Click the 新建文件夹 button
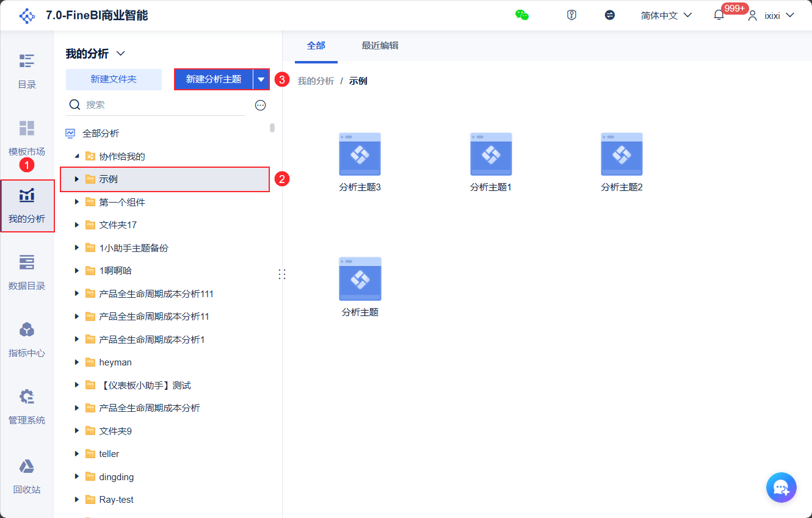 click(x=114, y=79)
